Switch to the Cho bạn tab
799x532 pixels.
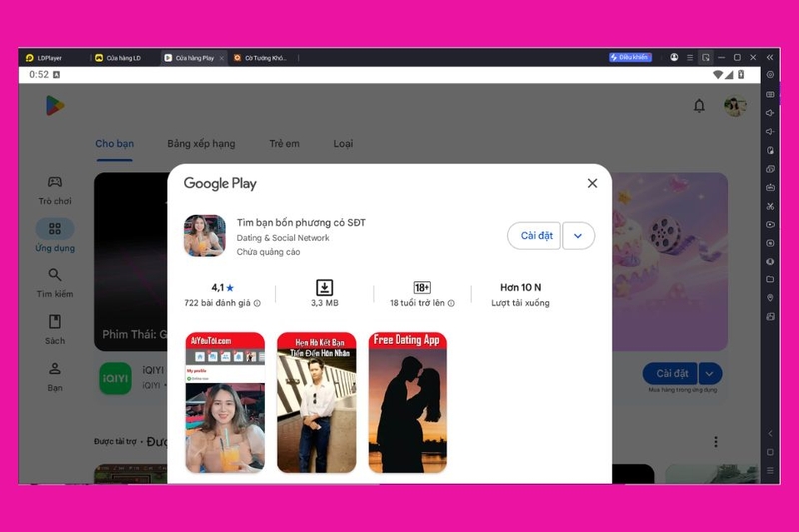pos(114,144)
